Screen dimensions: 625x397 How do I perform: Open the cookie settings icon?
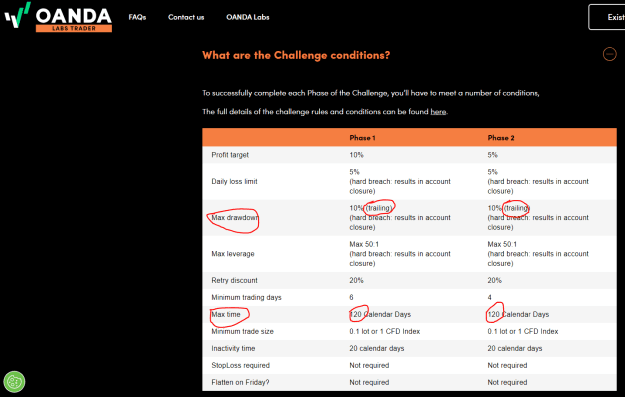(x=14, y=381)
